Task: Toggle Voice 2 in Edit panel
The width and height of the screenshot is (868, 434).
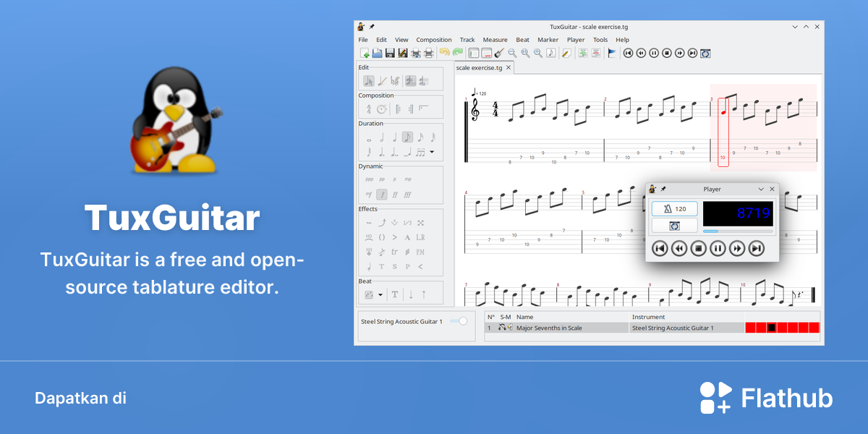Action: tap(424, 81)
